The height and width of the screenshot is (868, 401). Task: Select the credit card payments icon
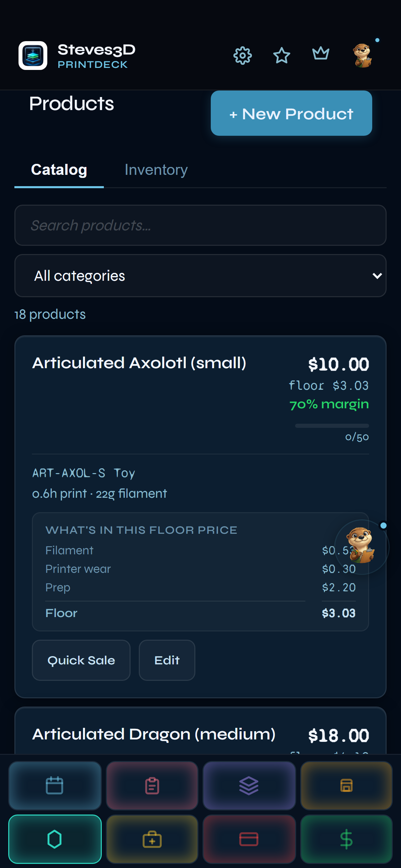point(249,839)
